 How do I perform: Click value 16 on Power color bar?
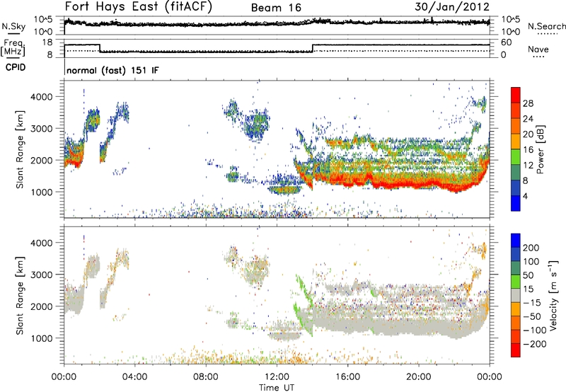click(x=528, y=150)
